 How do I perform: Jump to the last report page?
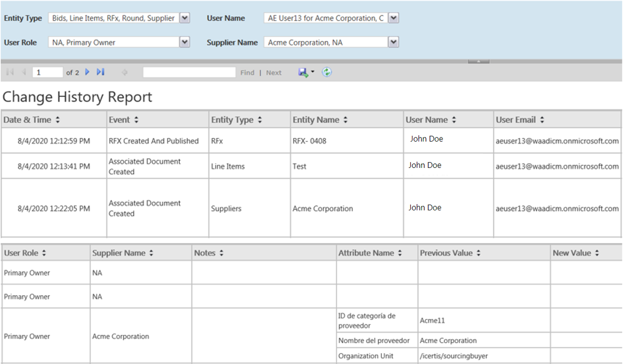tap(100, 72)
